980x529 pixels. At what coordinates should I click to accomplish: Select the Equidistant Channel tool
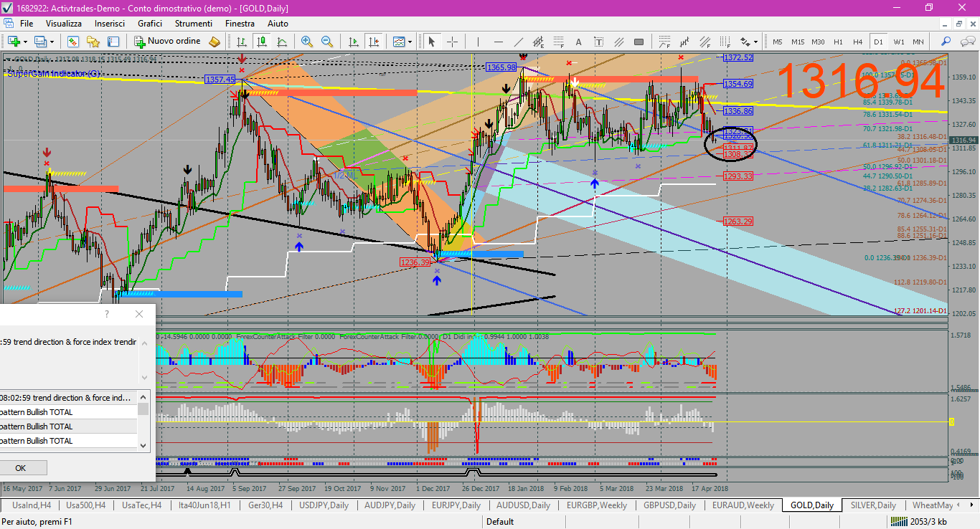coord(538,42)
